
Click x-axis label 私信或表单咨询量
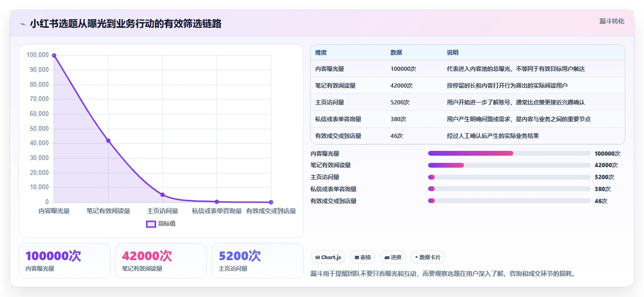[217, 211]
